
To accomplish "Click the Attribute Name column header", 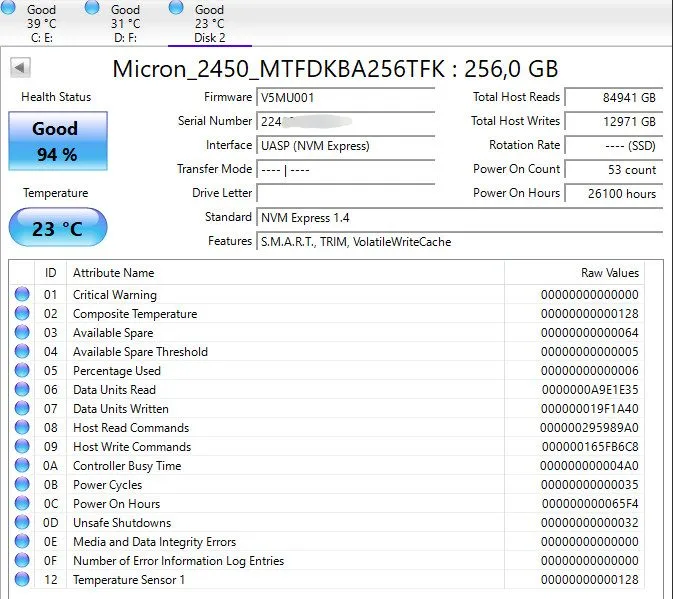I will pyautogui.click(x=285, y=273).
